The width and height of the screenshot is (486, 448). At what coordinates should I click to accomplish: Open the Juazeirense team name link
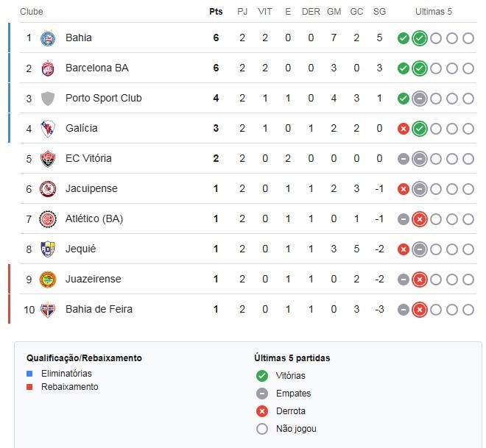(93, 279)
